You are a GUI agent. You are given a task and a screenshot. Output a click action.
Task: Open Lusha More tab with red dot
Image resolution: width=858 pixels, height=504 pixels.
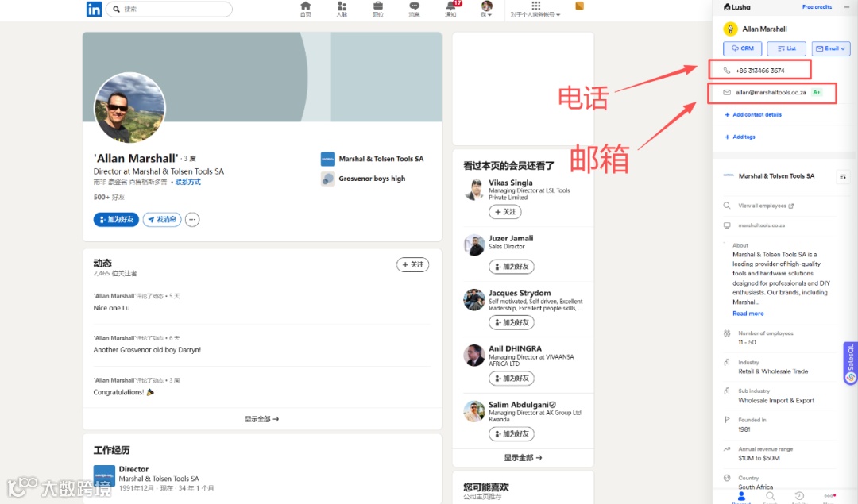[829, 497]
